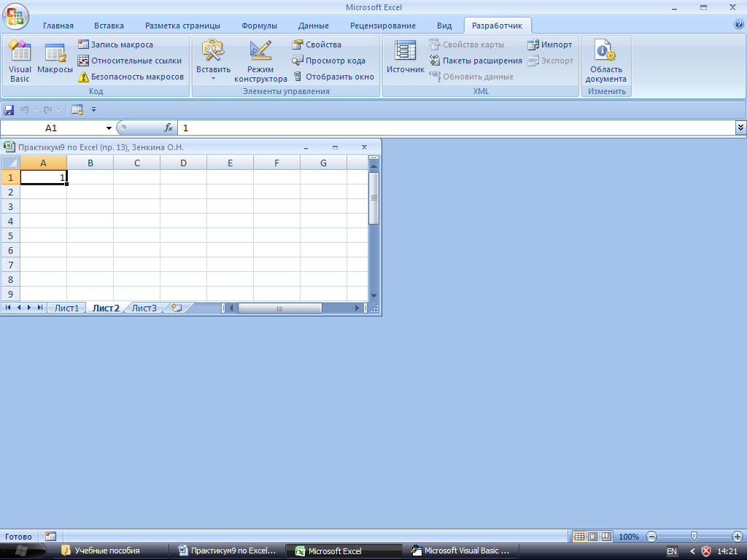Zoom out with minus button
The width and height of the screenshot is (747, 560).
[x=651, y=537]
